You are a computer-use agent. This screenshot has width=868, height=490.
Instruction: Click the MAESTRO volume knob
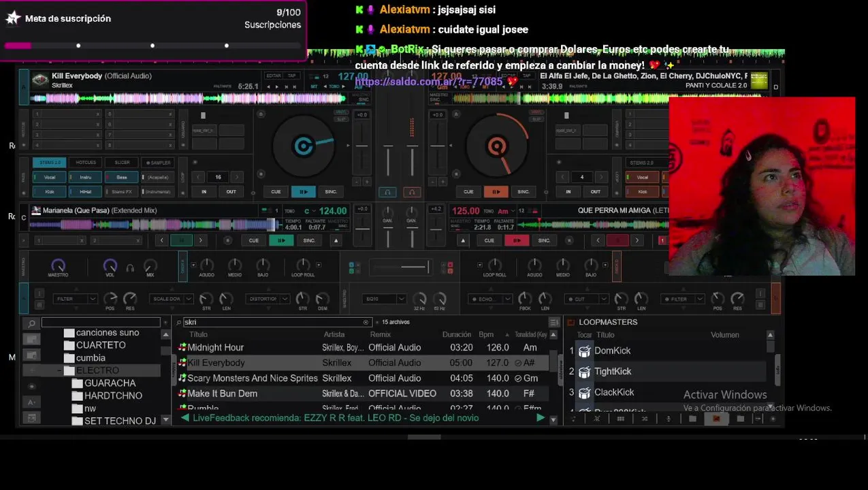(58, 265)
